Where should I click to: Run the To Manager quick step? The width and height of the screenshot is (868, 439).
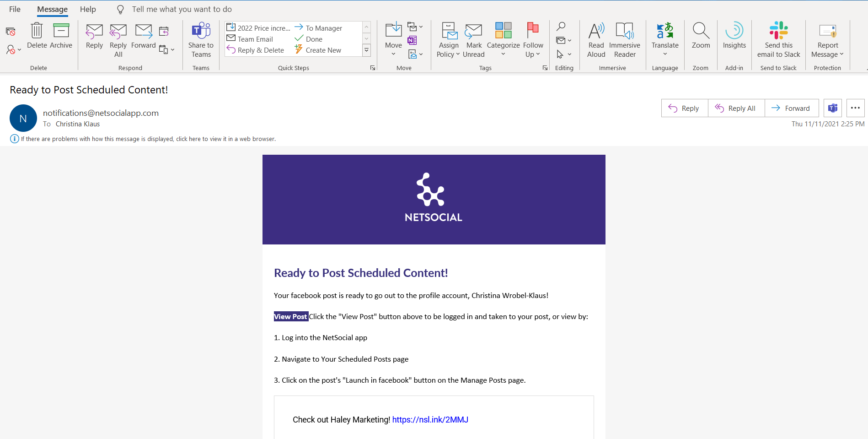[x=318, y=28]
